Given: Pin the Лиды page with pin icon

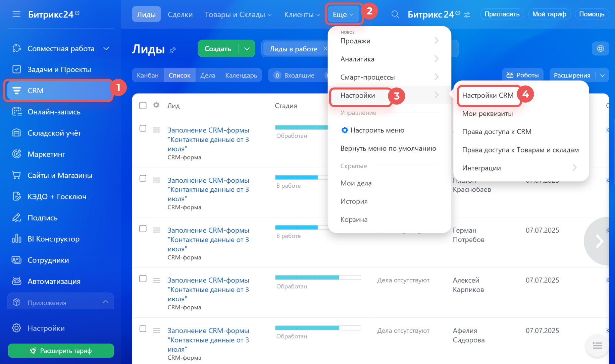Looking at the screenshot, I should click(172, 50).
